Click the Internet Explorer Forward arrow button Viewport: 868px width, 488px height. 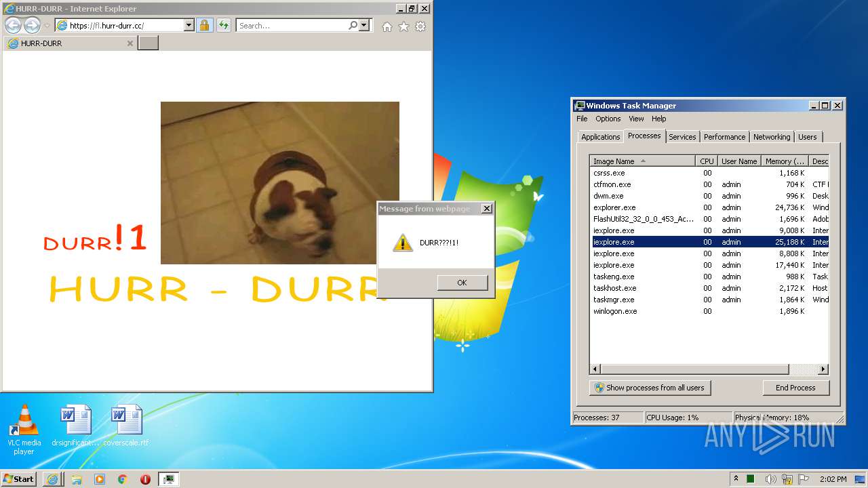[32, 26]
